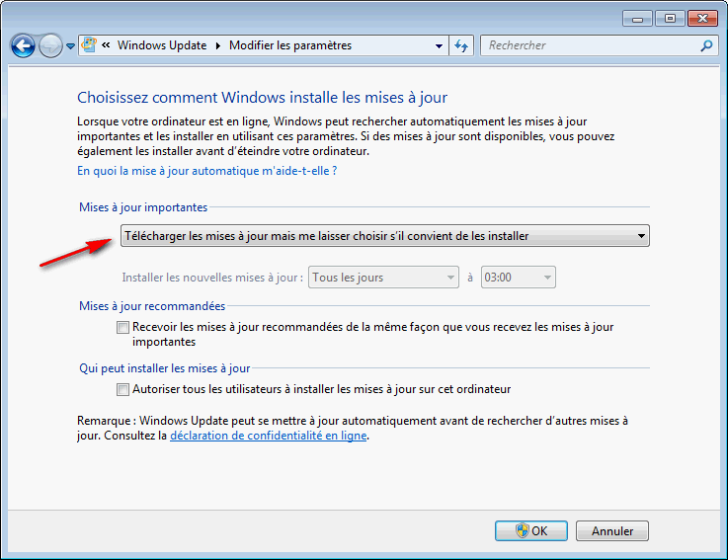Viewport: 728px width, 560px height.
Task: Open déclaration de confidentialité en ligne link
Action: (x=269, y=436)
